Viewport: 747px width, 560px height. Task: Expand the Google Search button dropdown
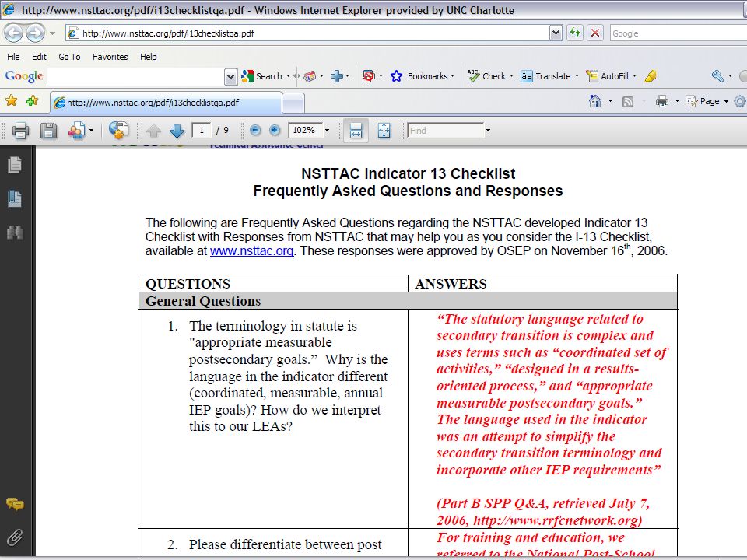tap(288, 76)
